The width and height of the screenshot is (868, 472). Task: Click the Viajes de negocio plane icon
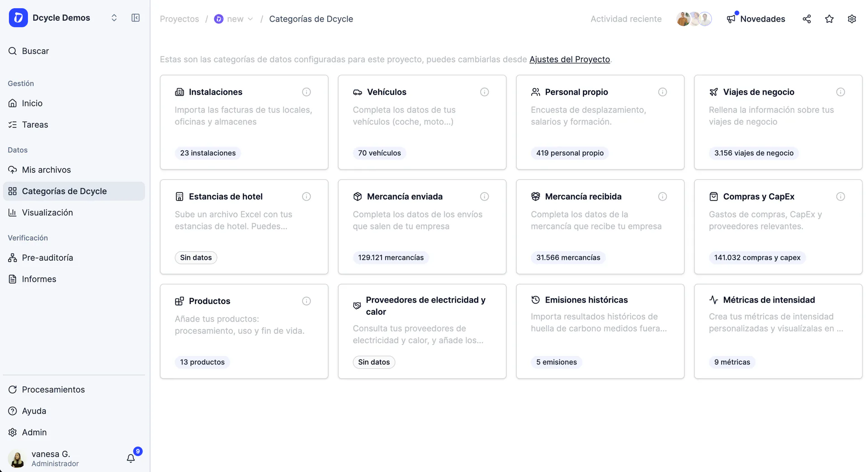pos(714,92)
